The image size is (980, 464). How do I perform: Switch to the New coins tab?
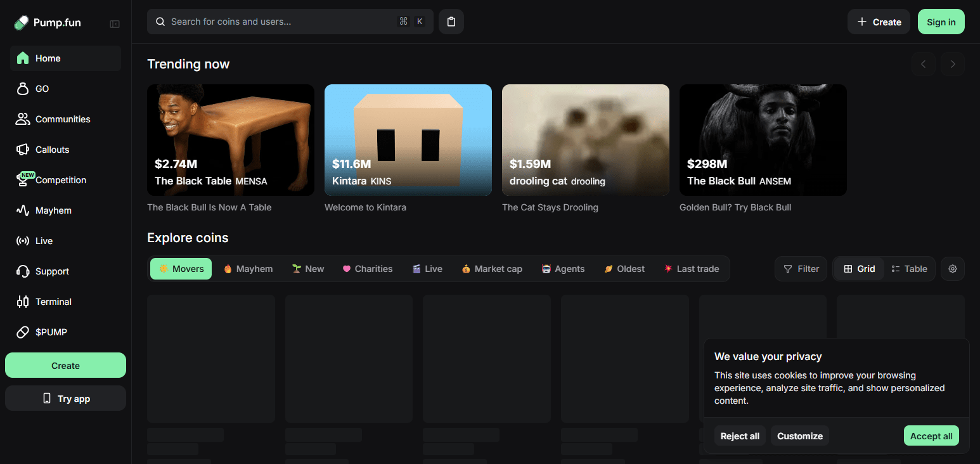308,269
